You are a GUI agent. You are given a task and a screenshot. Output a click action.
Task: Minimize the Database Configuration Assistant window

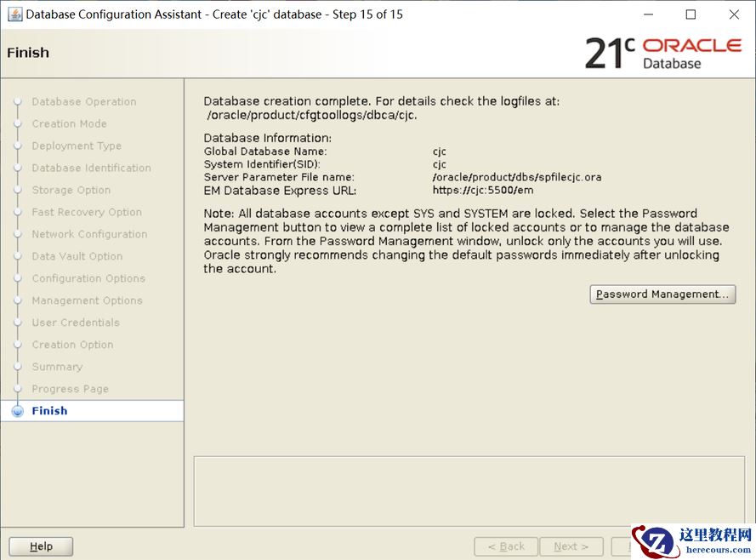pyautogui.click(x=649, y=14)
